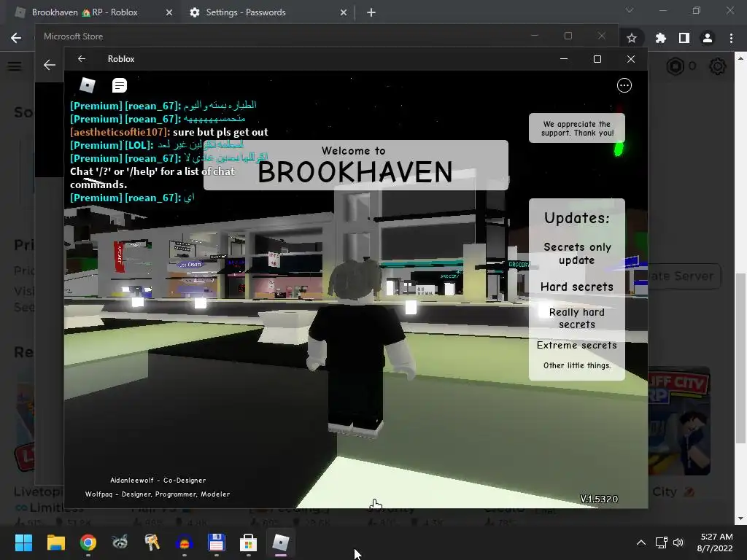747x560 pixels.
Task: Click the [LOL] premium chat message
Action: coord(157,145)
